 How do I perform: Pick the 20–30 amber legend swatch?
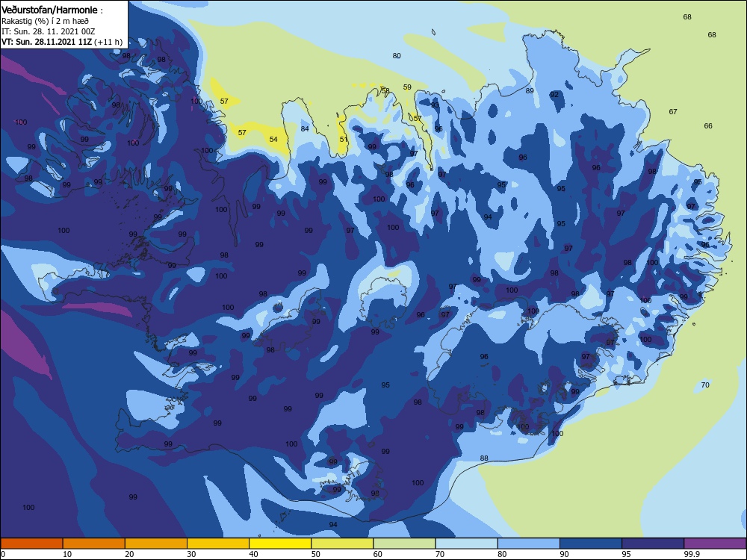click(156, 544)
